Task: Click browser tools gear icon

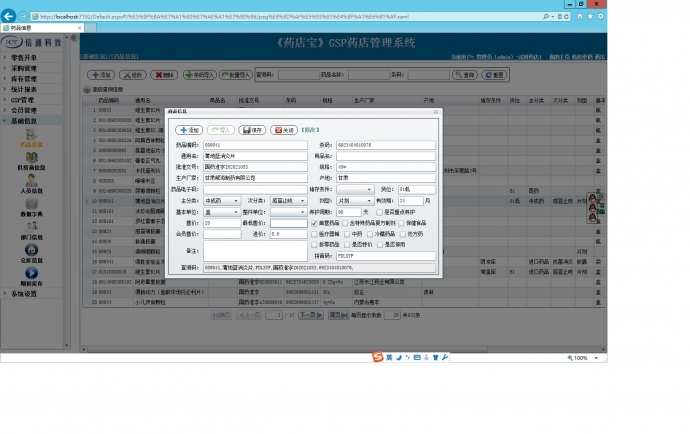Action: (600, 16)
